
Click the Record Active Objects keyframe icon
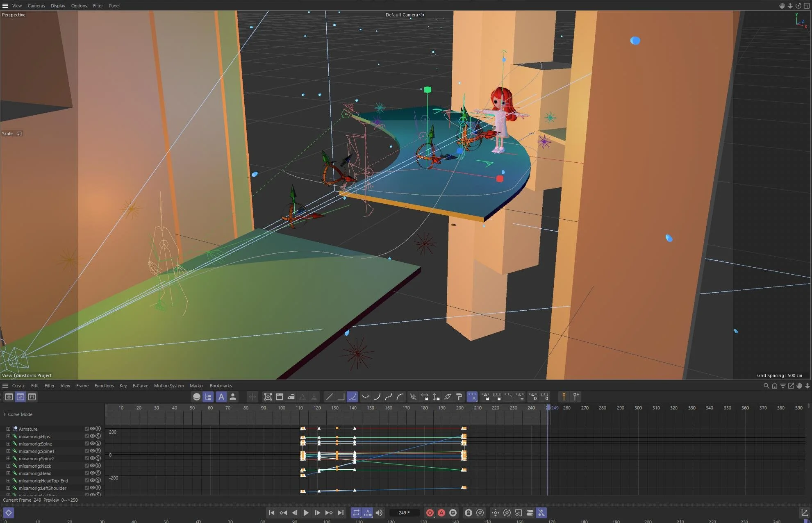(430, 512)
